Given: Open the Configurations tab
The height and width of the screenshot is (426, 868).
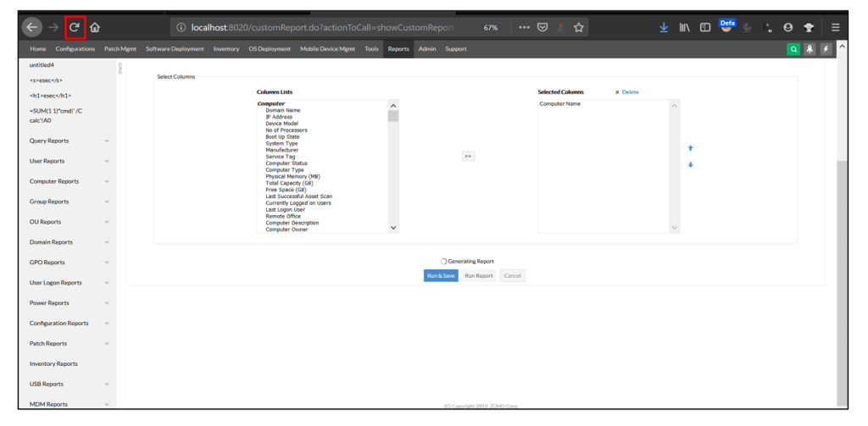Looking at the screenshot, I should click(75, 49).
